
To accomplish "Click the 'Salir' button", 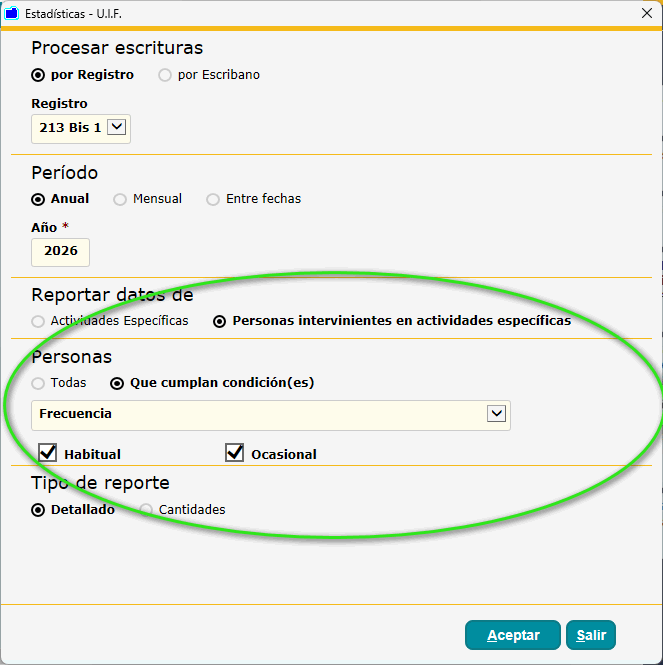I will (591, 635).
